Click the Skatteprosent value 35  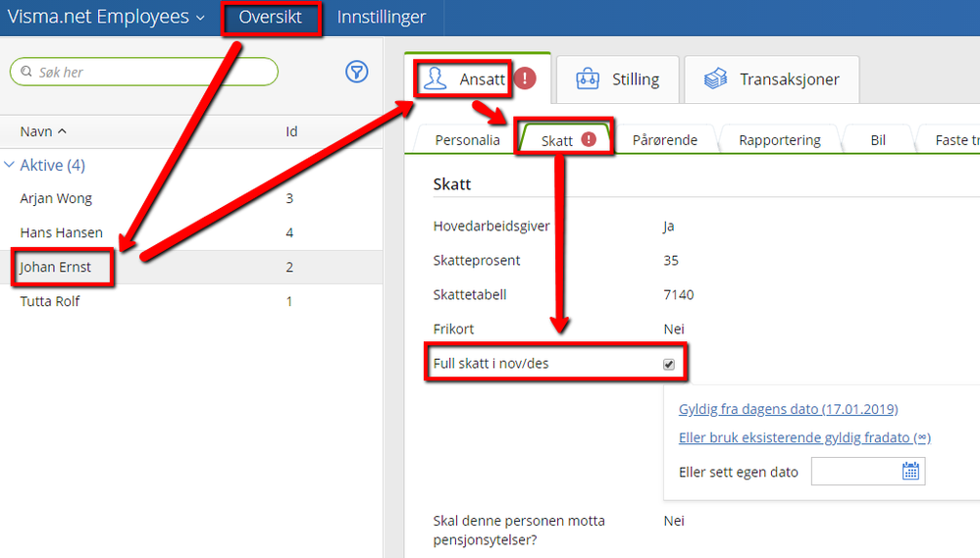(x=671, y=261)
